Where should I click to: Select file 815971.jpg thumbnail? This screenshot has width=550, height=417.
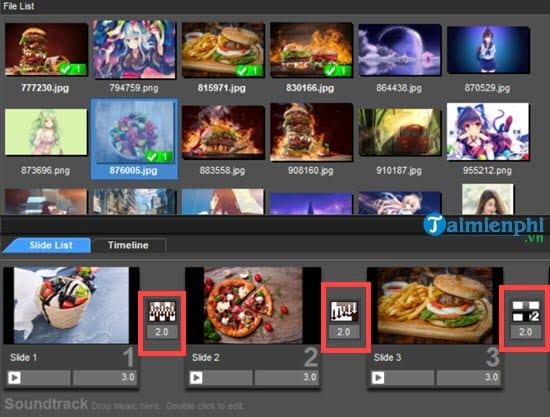[x=223, y=49]
